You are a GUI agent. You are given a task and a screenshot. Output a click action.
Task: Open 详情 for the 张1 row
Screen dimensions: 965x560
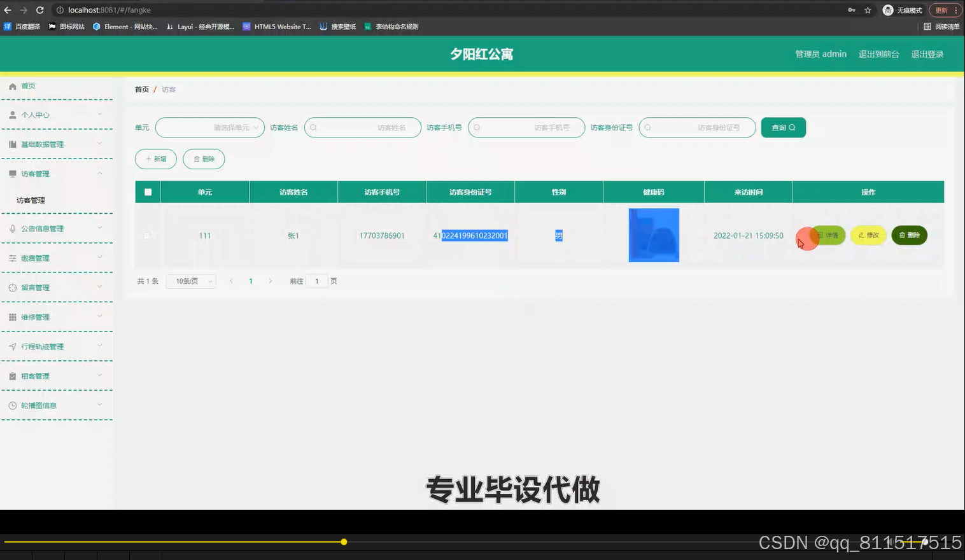828,235
